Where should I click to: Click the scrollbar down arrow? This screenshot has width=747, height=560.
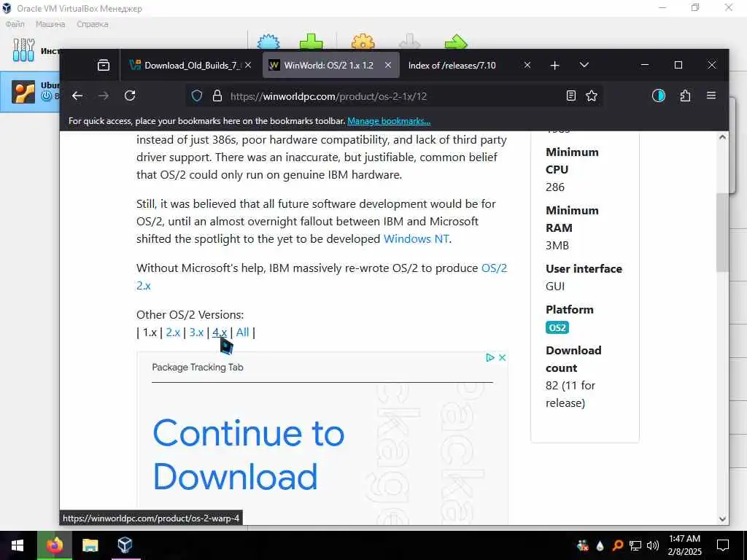tap(723, 518)
